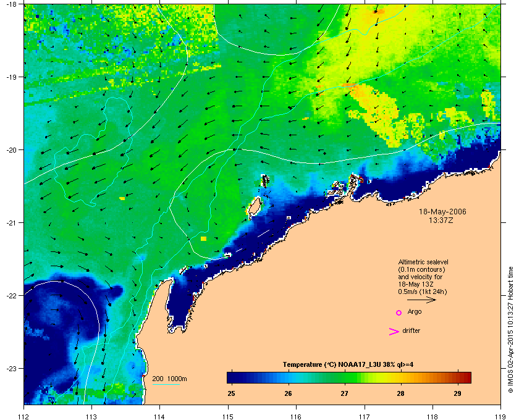The width and height of the screenshot is (519, 420).
Task: Click the longitude axis label 115
Action: 228,417
